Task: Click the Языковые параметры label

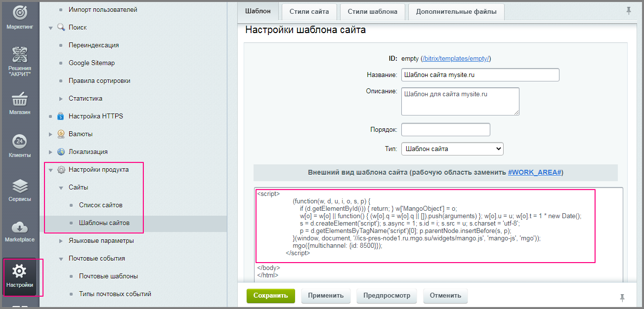Action: [101, 240]
